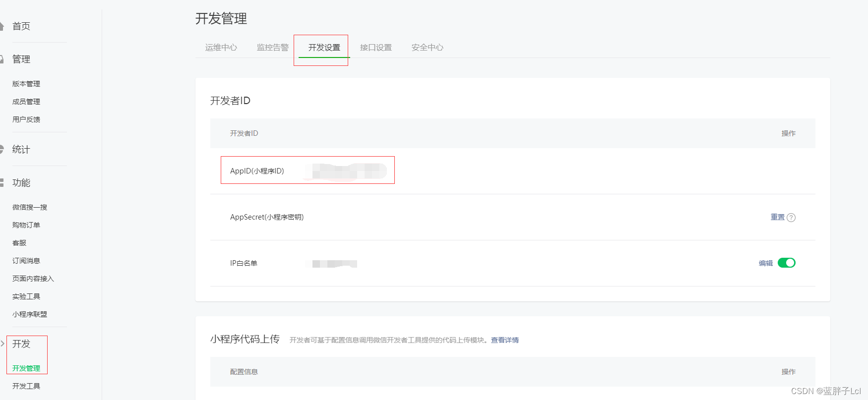
Task: Open 开发工具 in sidebar
Action: pos(26,386)
